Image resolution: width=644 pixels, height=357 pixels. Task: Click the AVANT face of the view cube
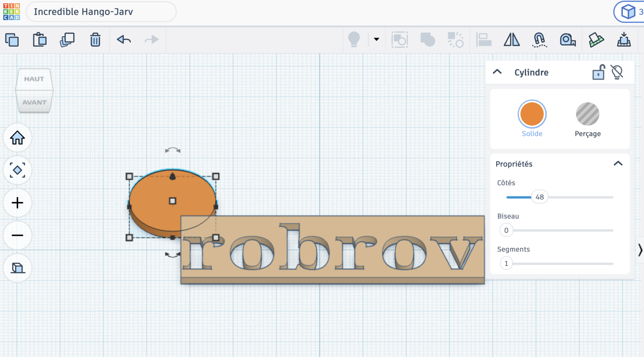[34, 102]
